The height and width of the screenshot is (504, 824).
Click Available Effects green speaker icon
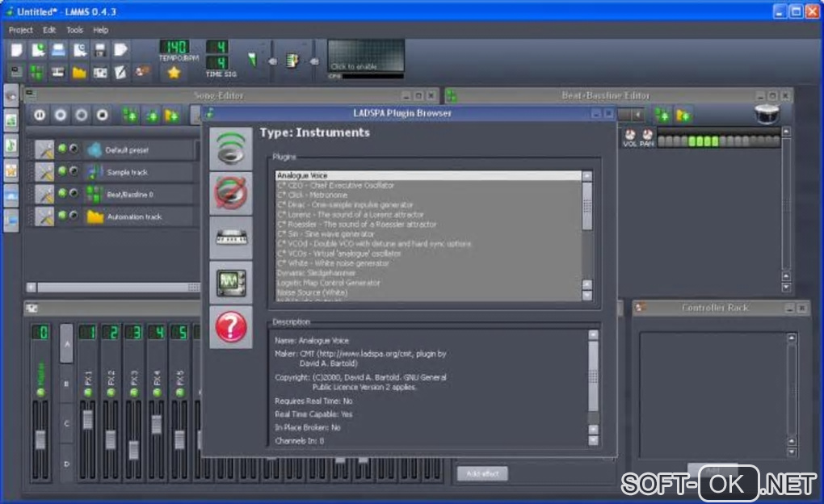pyautogui.click(x=231, y=149)
